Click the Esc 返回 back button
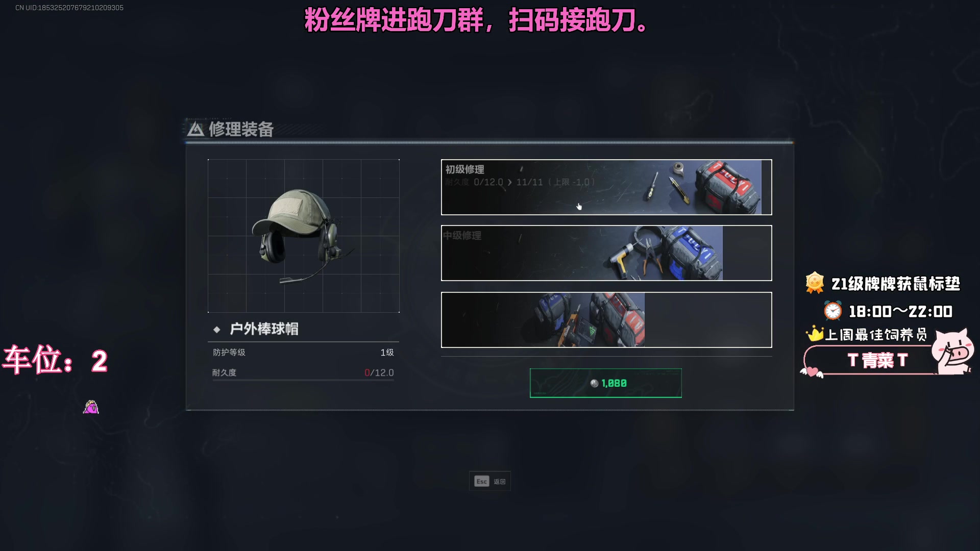Image resolution: width=980 pixels, height=551 pixels. (x=490, y=481)
